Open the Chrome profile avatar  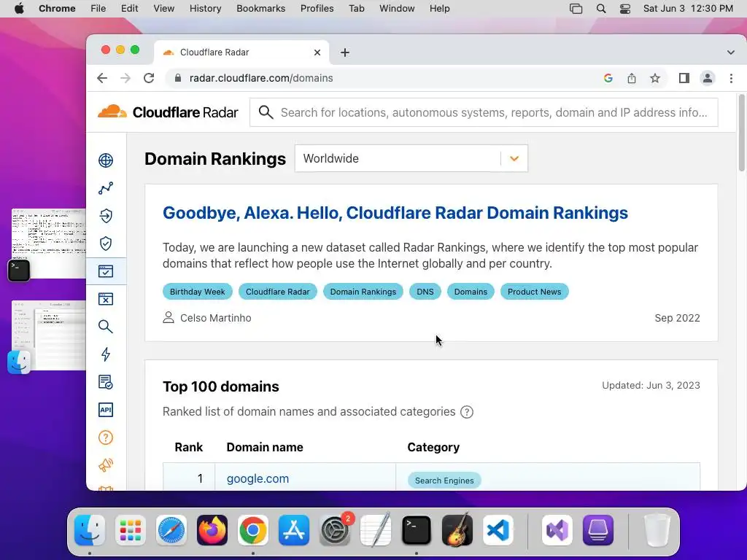pyautogui.click(x=708, y=78)
